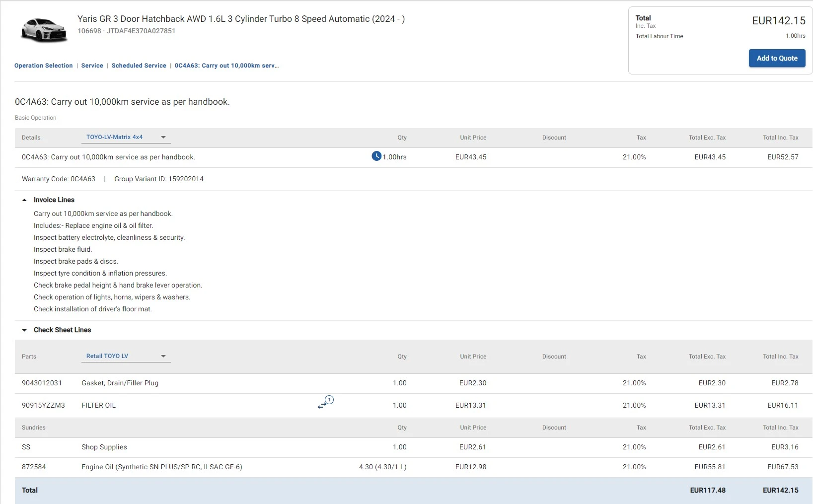Viewport: 813px width, 504px height.
Task: Click sundry code 872584
Action: coord(34,467)
